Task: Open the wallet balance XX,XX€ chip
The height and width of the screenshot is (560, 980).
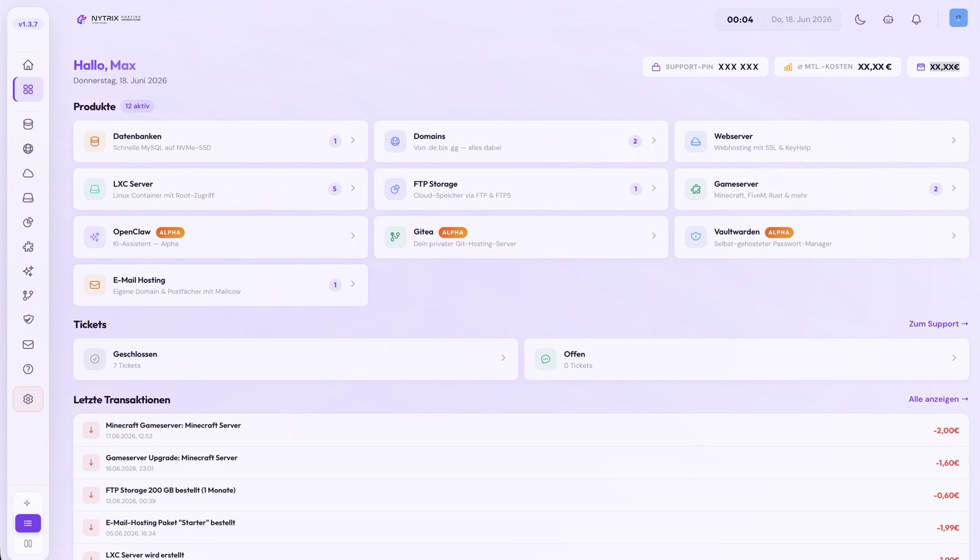Action: (x=938, y=67)
